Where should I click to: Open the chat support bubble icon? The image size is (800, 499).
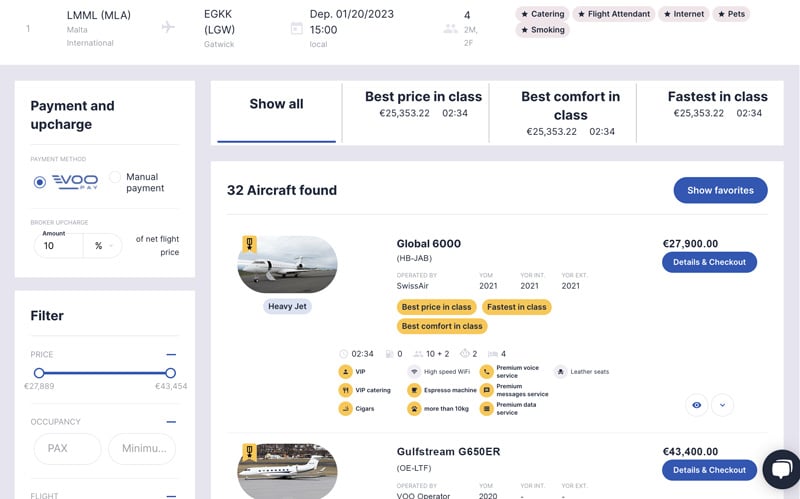pyautogui.click(x=782, y=469)
